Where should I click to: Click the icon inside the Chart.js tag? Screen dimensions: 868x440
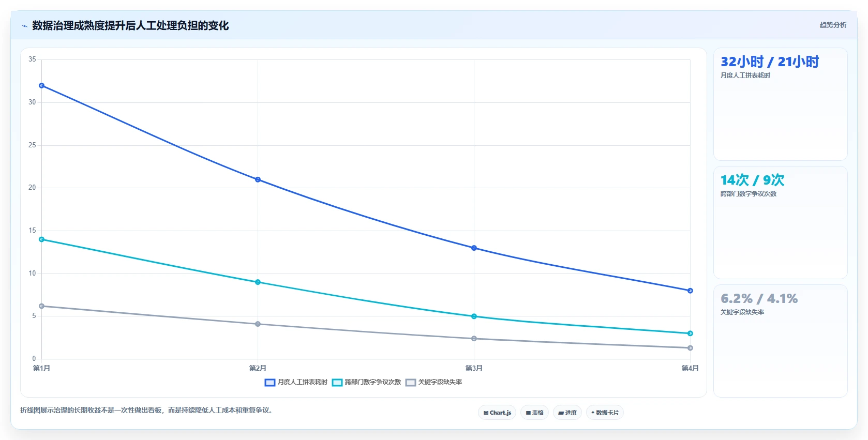486,413
